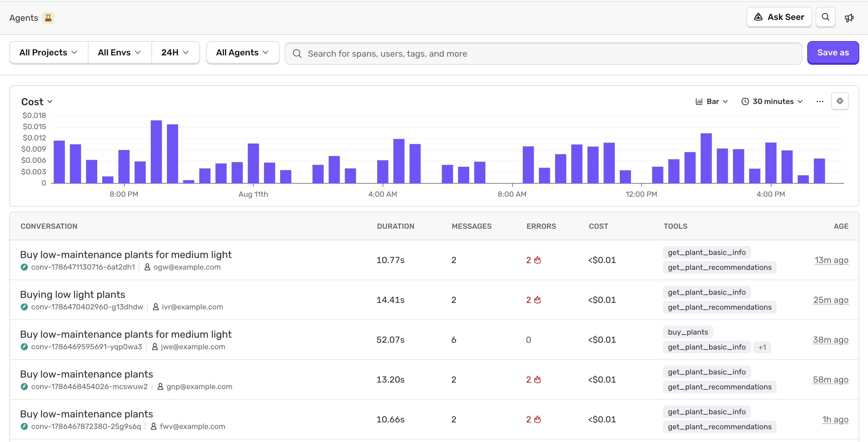Click the user icon beside jwe@example.com
Viewport: 868px width, 442px height.
click(155, 346)
